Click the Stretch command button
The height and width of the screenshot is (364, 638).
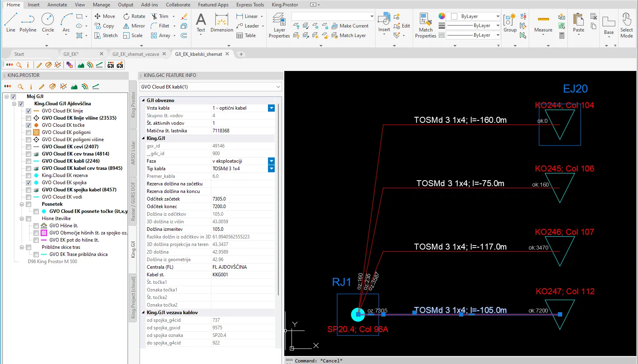pos(106,35)
